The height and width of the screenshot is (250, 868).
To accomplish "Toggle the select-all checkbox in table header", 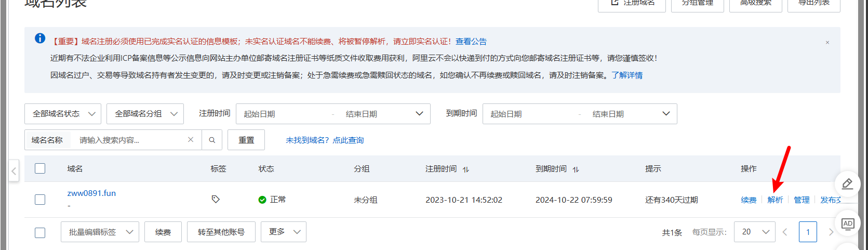I will coord(40,168).
